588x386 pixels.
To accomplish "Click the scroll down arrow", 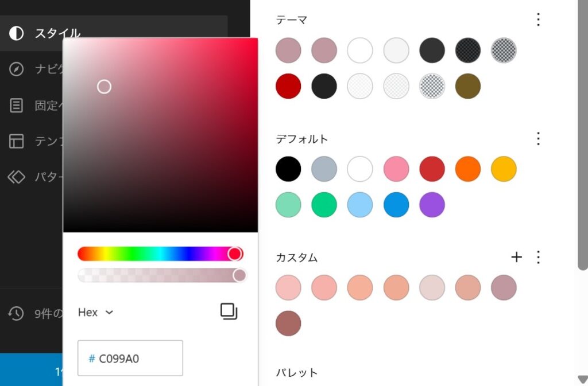I will pos(582,379).
